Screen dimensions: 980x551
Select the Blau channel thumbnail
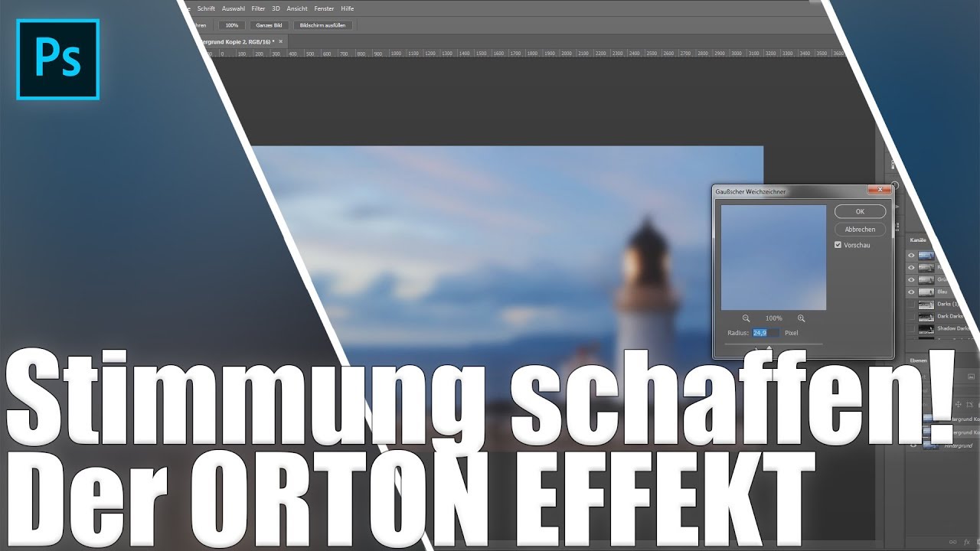[926, 292]
